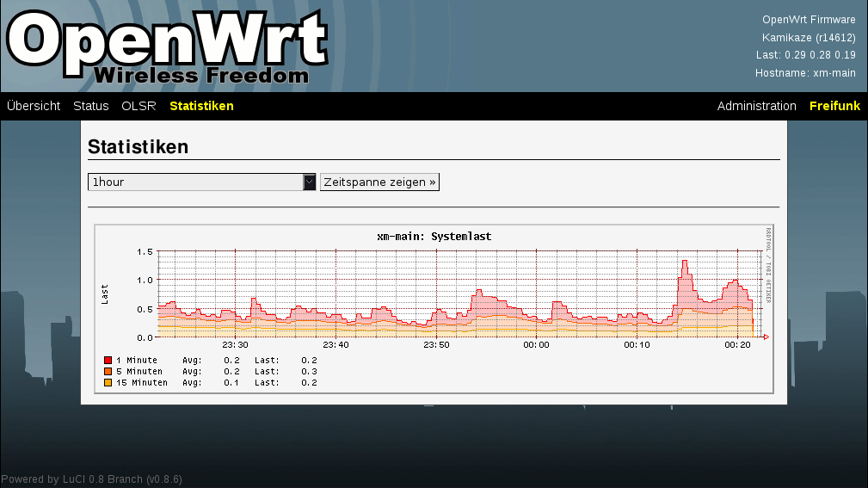Click the red 1 Minute legend swatch

click(108, 361)
